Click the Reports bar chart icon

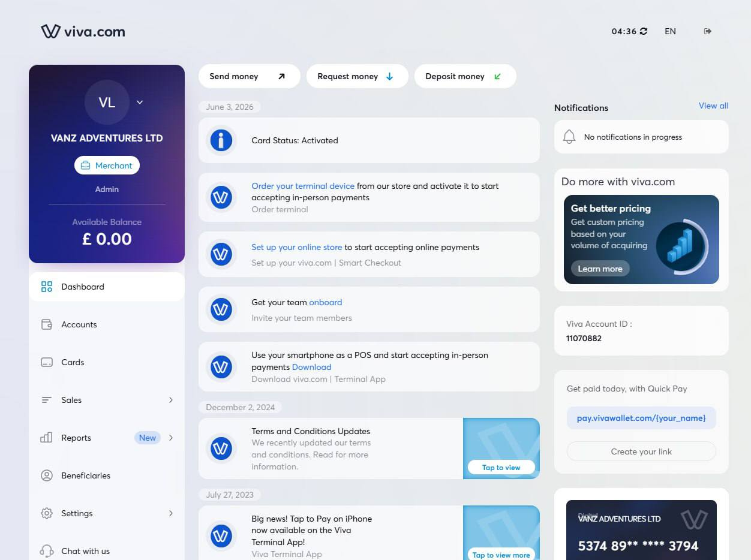tap(47, 438)
